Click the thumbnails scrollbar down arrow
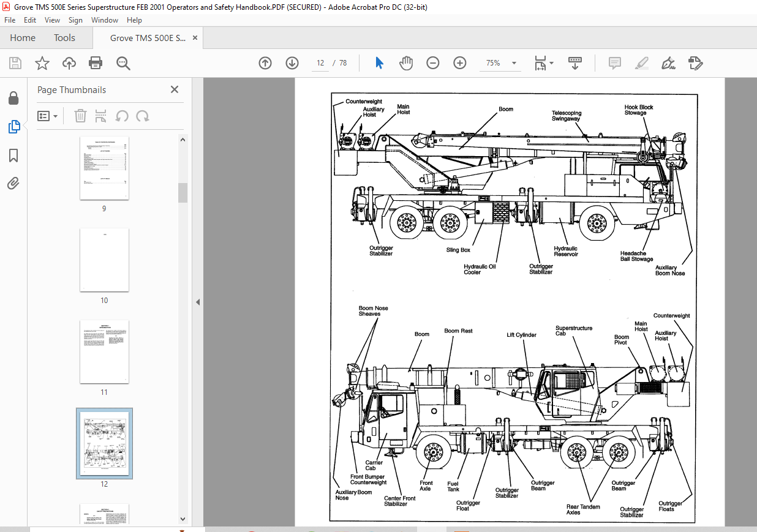The image size is (757, 532). pyautogui.click(x=183, y=519)
